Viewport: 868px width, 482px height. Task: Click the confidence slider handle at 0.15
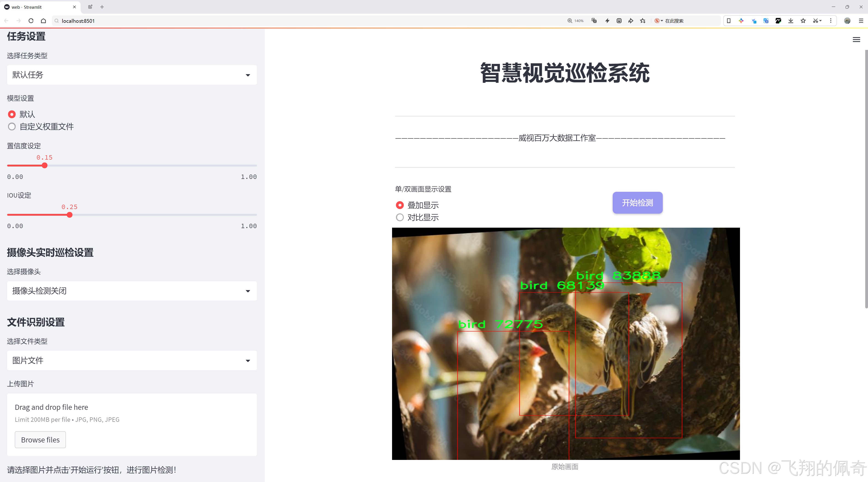click(45, 166)
